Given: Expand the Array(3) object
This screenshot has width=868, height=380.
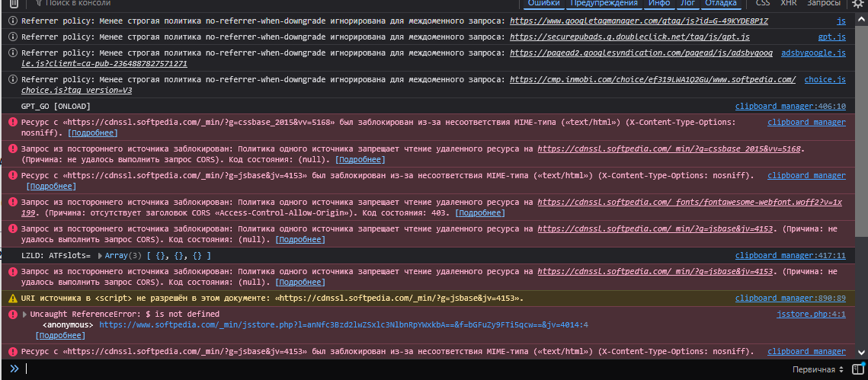Looking at the screenshot, I should [101, 256].
